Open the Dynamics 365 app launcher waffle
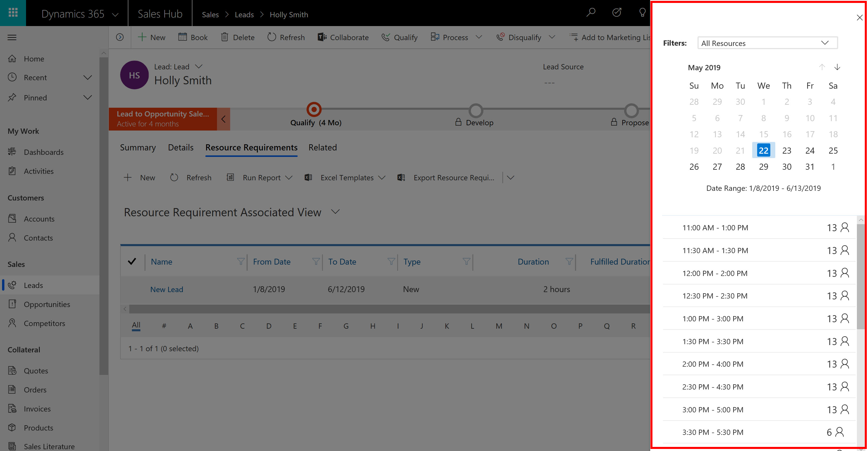Image resolution: width=868 pixels, height=451 pixels. [13, 13]
